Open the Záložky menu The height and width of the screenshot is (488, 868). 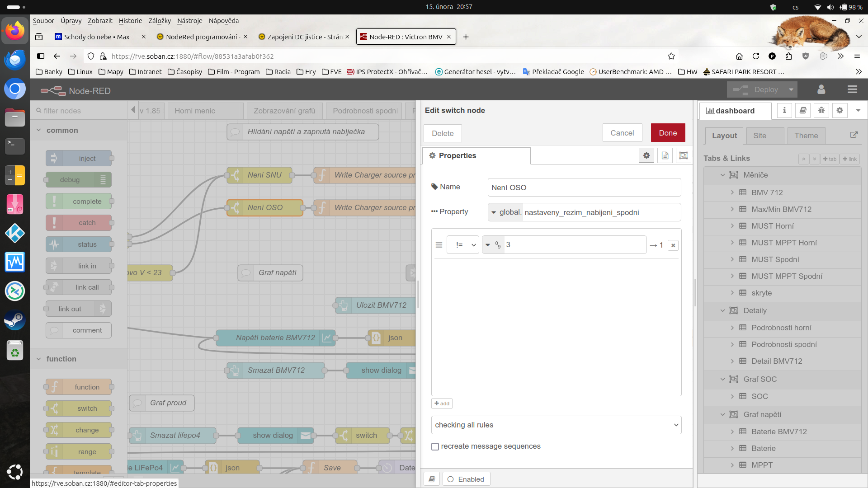[x=160, y=21]
